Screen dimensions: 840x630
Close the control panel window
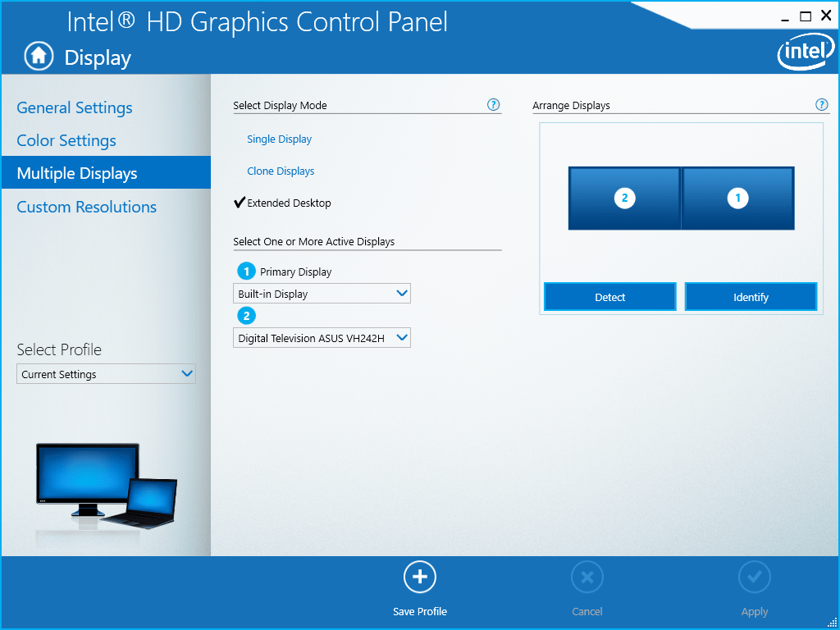point(826,16)
